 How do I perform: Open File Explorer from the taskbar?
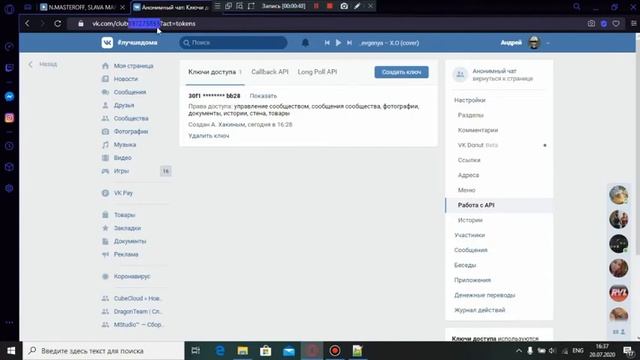(242, 351)
